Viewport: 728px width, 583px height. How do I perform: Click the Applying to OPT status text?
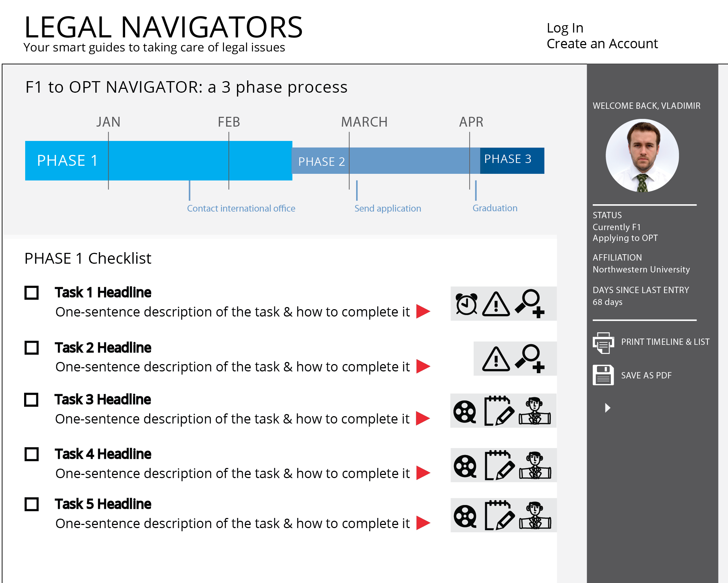[x=625, y=238]
